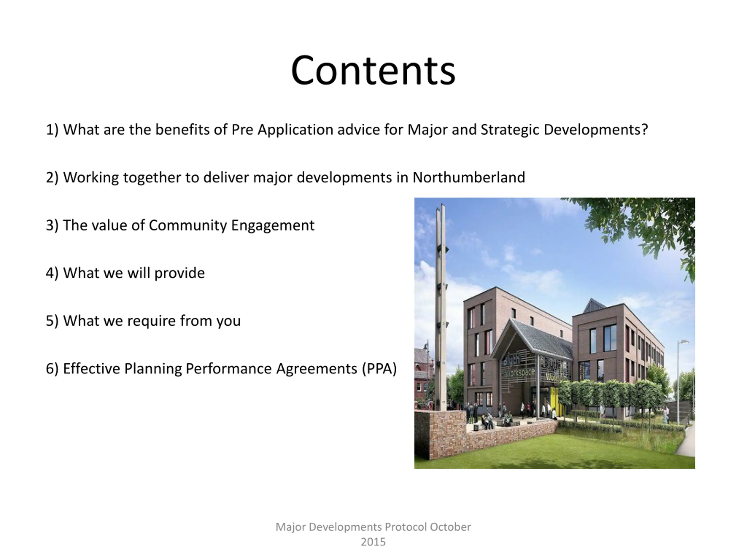Open item 4 What we will provide

125,273
